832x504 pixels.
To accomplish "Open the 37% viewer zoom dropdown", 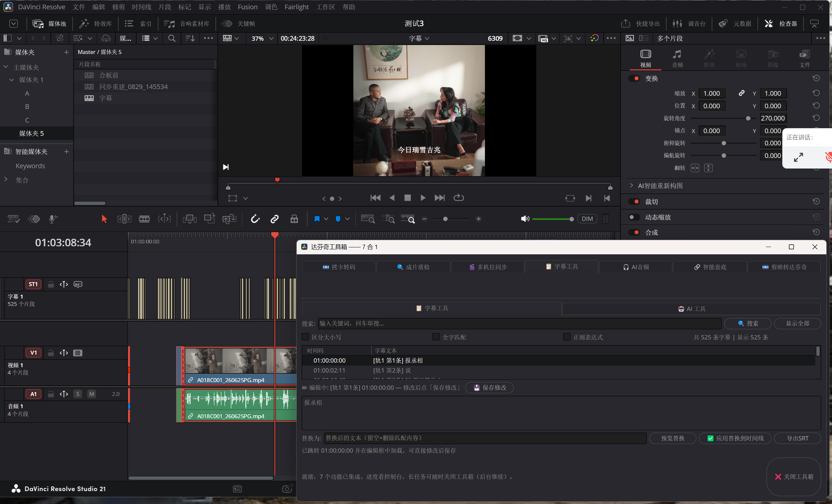I will point(263,38).
